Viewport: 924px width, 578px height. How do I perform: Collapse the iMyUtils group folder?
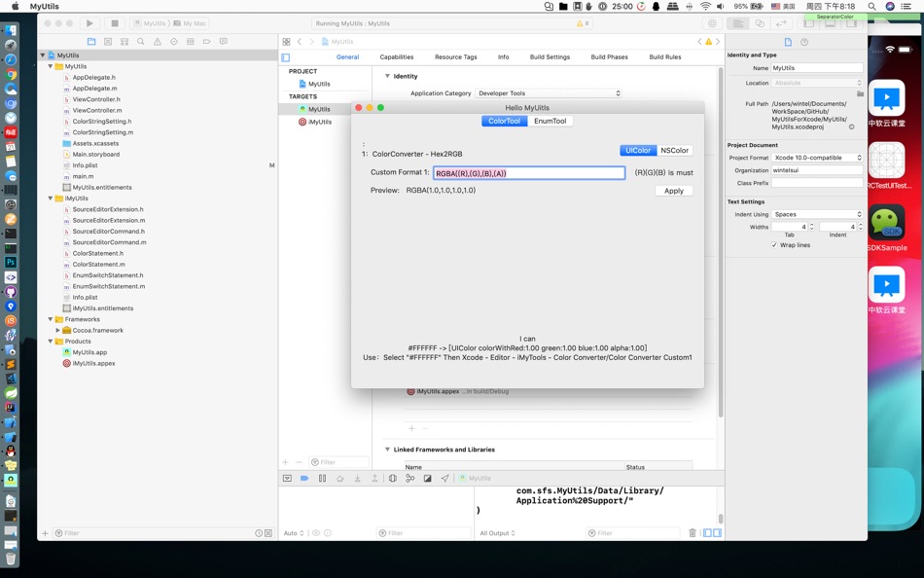point(50,199)
